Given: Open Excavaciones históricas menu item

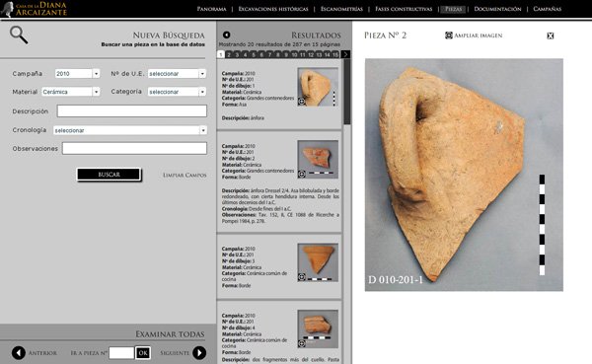Looking at the screenshot, I should point(273,9).
